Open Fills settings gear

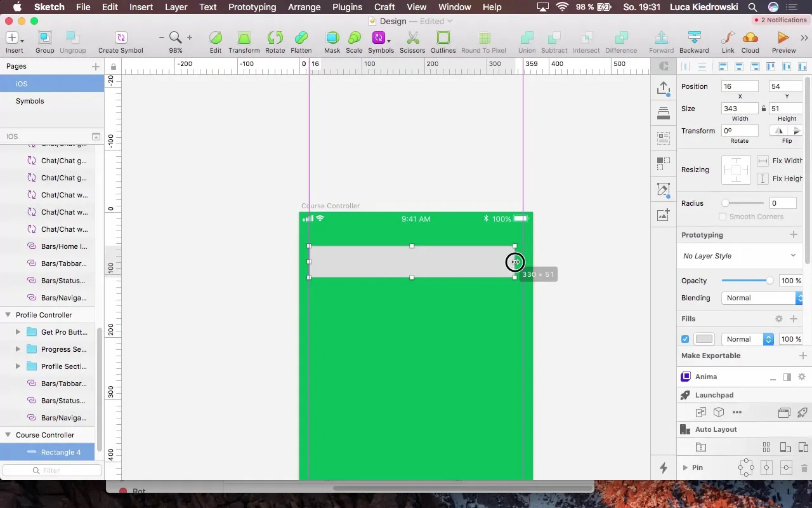[779, 319]
